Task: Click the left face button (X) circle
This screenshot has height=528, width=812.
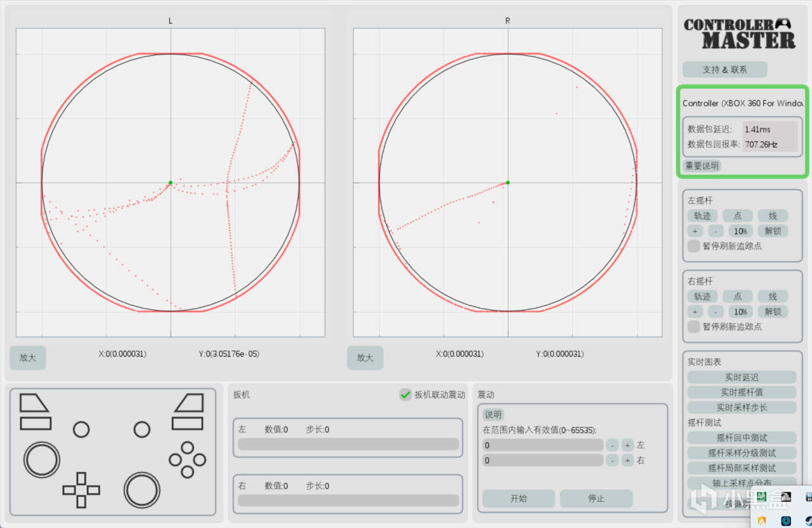Action: point(175,460)
